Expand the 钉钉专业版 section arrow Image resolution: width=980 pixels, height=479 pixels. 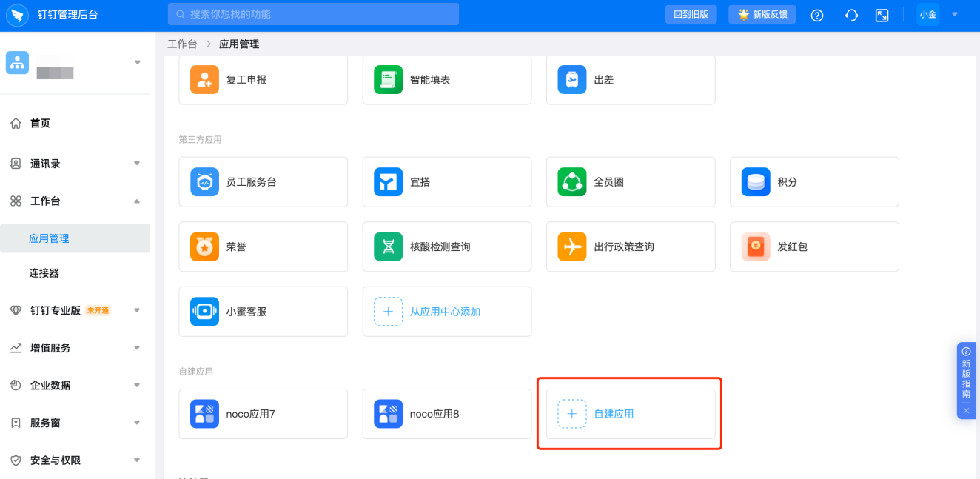[x=137, y=311]
